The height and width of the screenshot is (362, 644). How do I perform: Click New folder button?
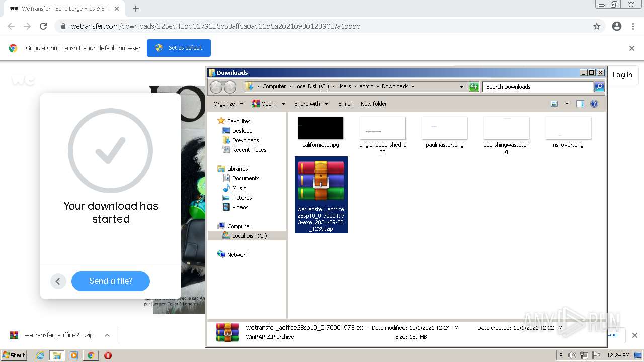374,104
